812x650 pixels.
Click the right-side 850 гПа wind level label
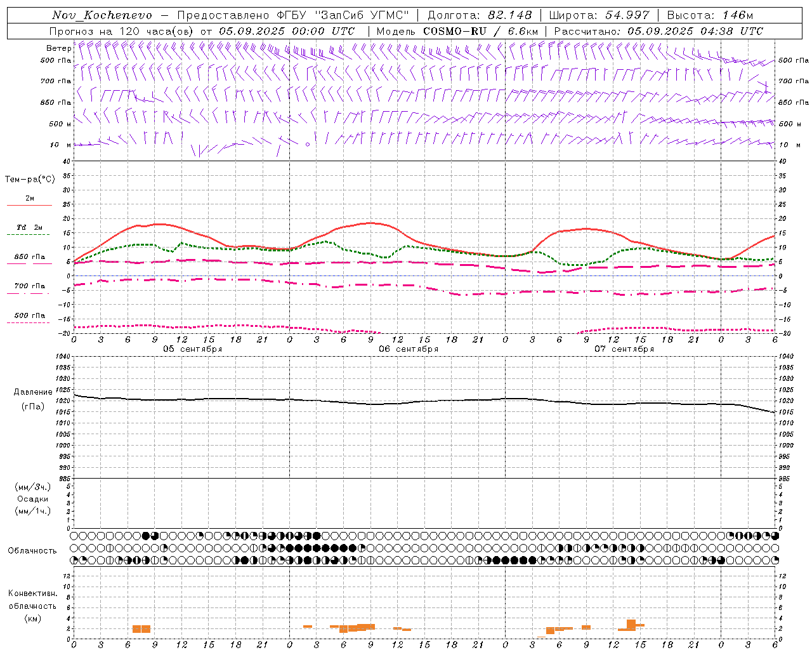794,102
